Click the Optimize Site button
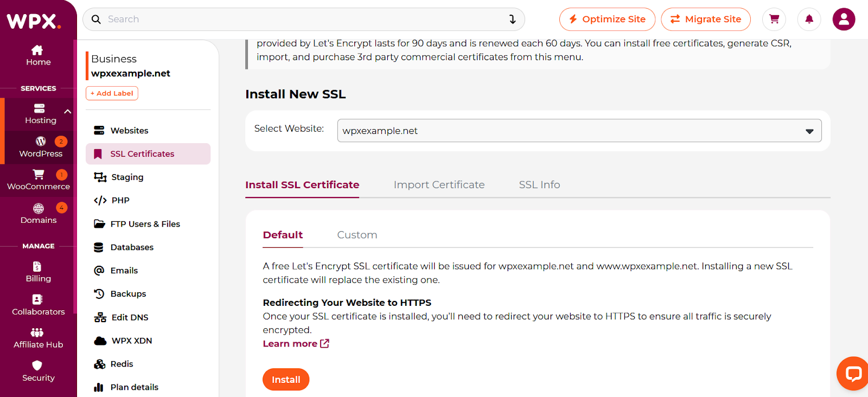 coord(607,20)
